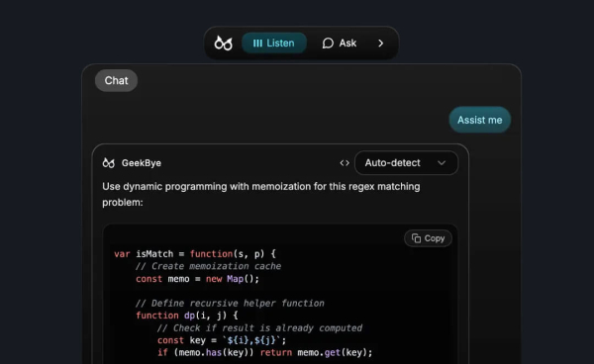Click the speech bubble icon beside Ask
Viewport: 594px width, 364px height.
[x=328, y=44]
